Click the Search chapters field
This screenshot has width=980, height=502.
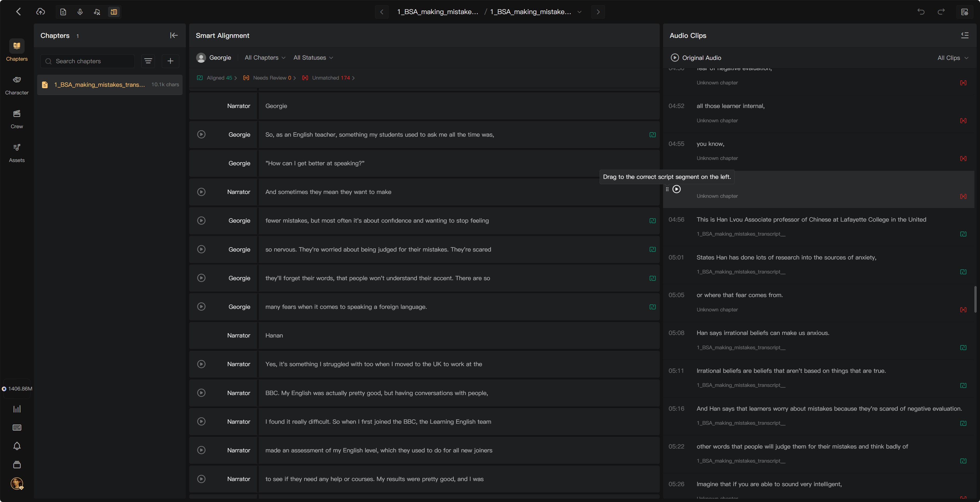point(88,61)
